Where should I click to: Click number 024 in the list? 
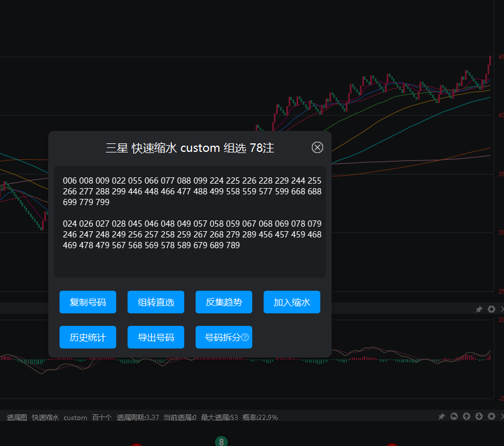tap(70, 224)
